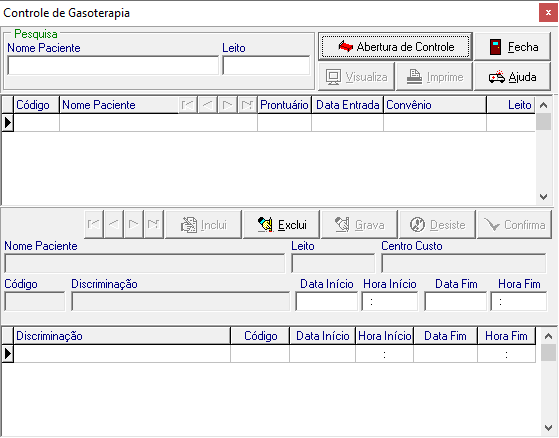This screenshot has height=438, width=559.
Task: Click the detail Nome Paciente field
Action: coord(145,264)
